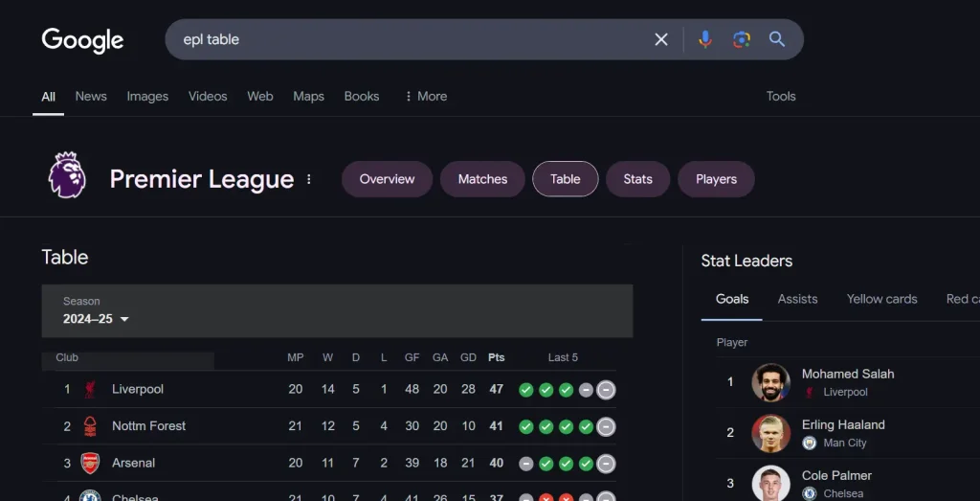
Task: Click Liverpool's last grey draw icon
Action: (x=606, y=390)
